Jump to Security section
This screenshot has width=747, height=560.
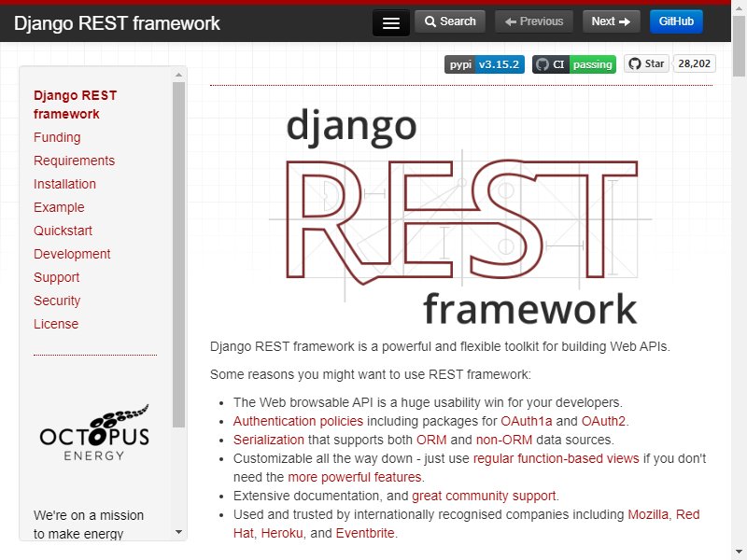(x=57, y=301)
